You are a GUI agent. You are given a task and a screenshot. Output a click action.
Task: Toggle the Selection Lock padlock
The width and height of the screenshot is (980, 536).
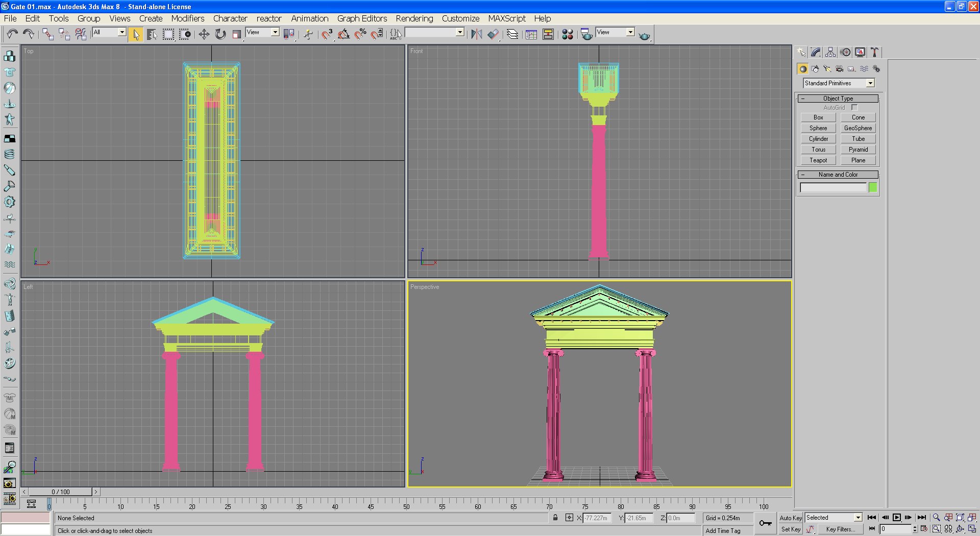click(555, 518)
